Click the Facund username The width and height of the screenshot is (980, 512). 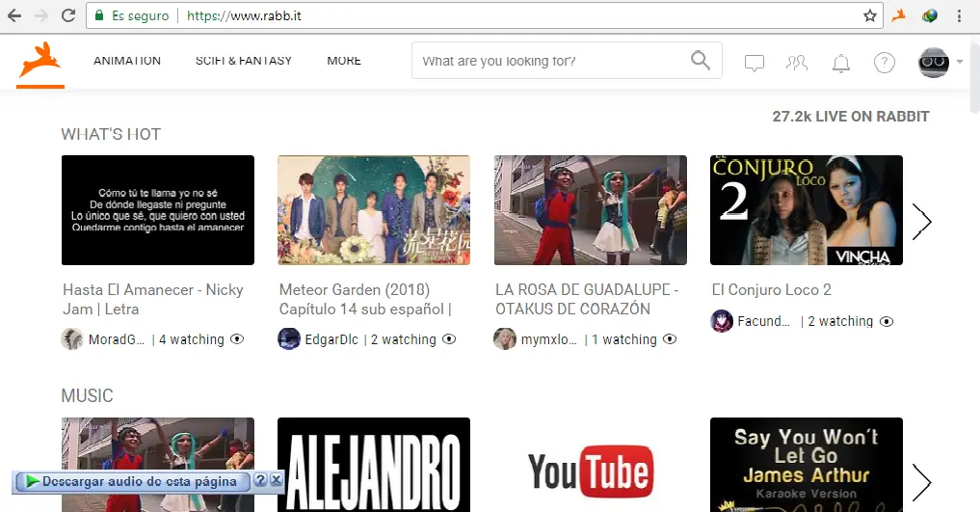point(763,321)
